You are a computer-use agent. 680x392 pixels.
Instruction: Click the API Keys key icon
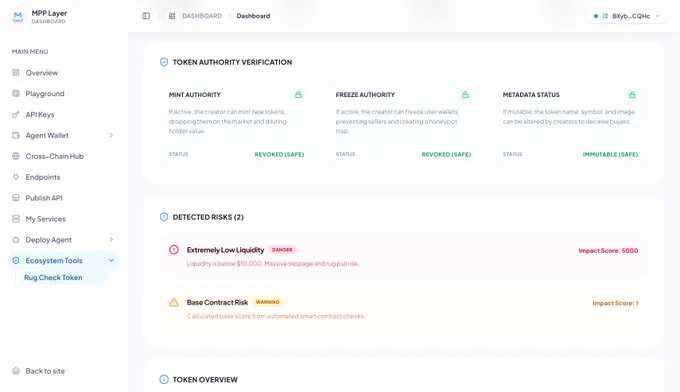coord(16,114)
